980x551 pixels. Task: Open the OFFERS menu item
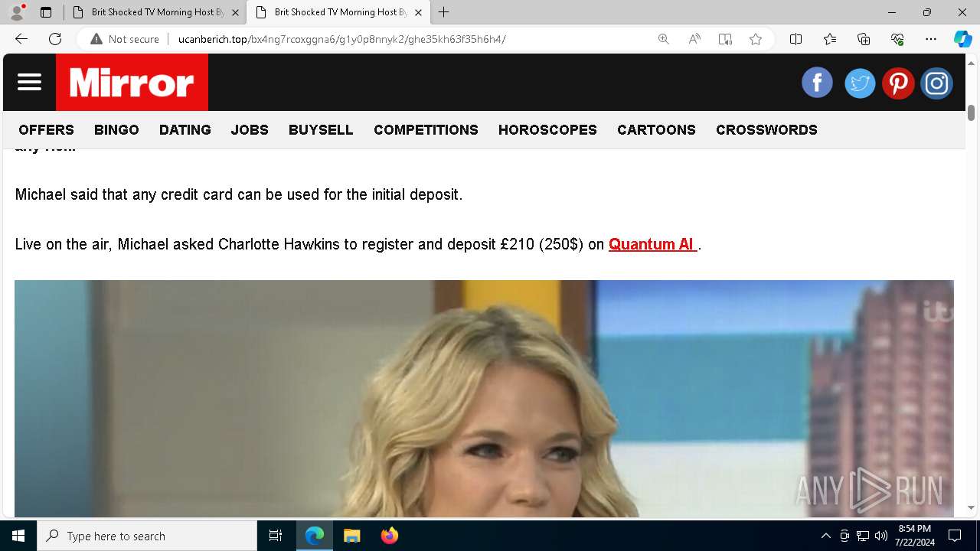47,130
